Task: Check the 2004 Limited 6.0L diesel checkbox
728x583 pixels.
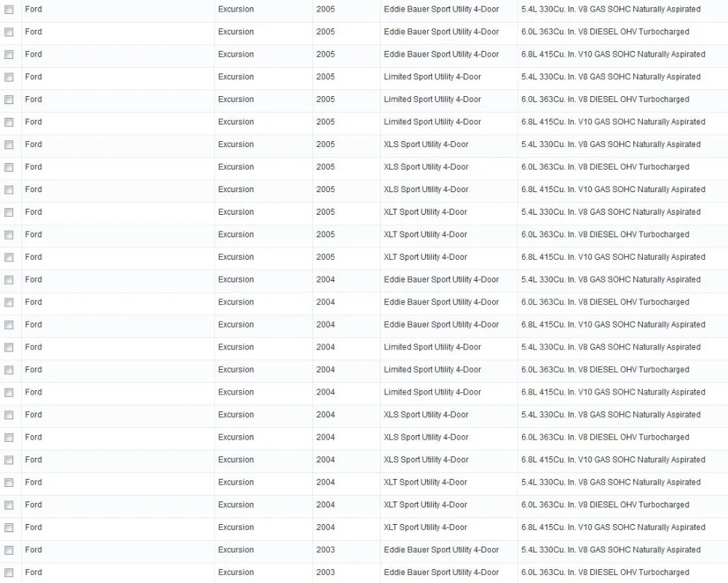Action: tap(9, 370)
